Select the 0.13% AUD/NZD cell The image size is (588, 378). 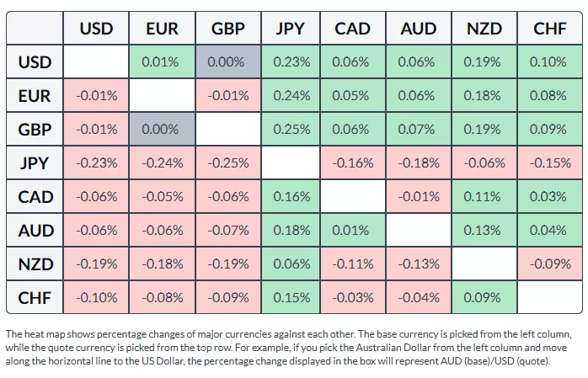tap(484, 231)
